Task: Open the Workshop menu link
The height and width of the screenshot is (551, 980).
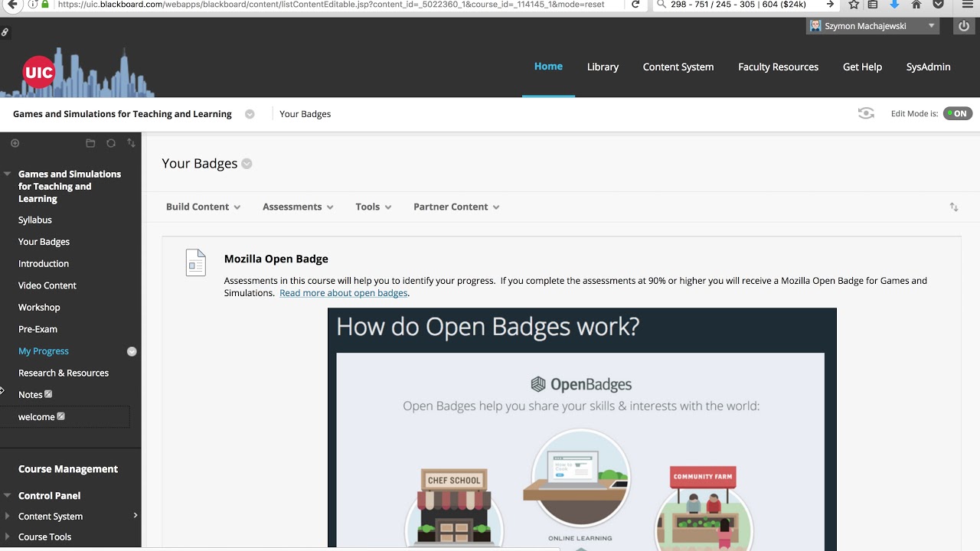Action: click(x=39, y=307)
